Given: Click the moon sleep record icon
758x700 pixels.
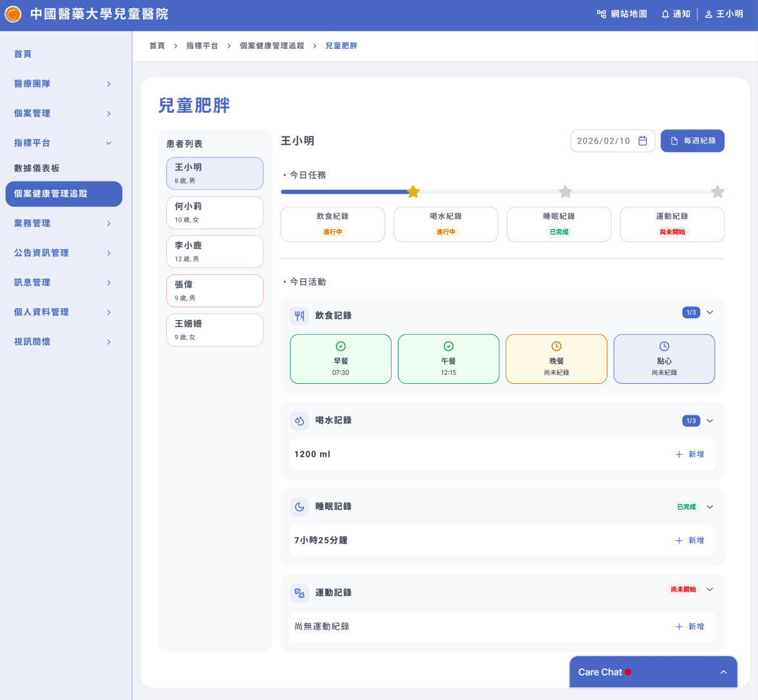Looking at the screenshot, I should [x=299, y=507].
